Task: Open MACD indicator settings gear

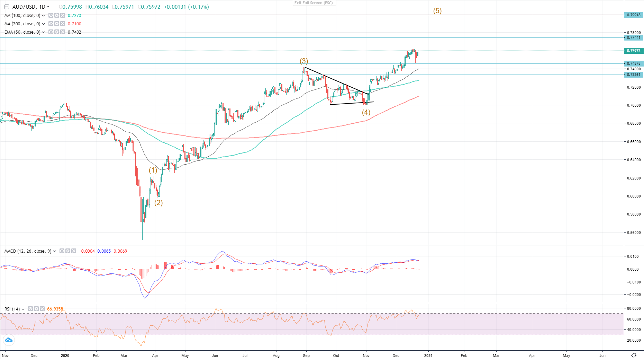Action: (x=68, y=251)
